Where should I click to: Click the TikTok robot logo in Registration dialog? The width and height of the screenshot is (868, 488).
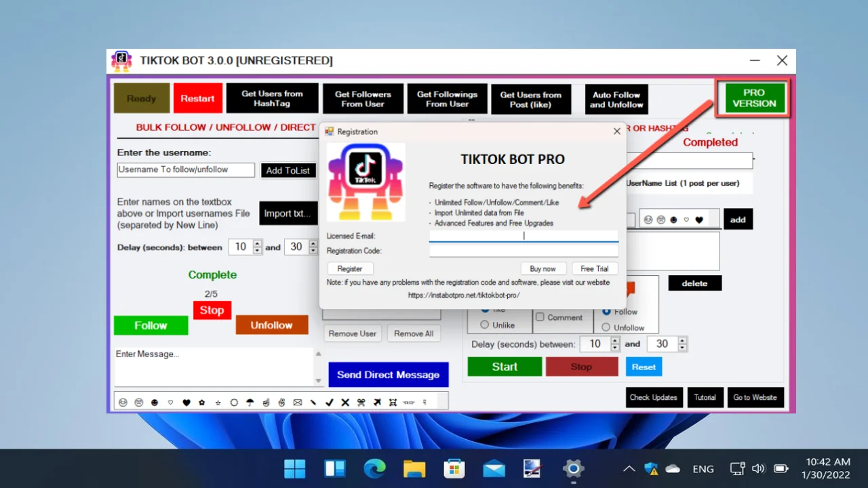pyautogui.click(x=366, y=182)
